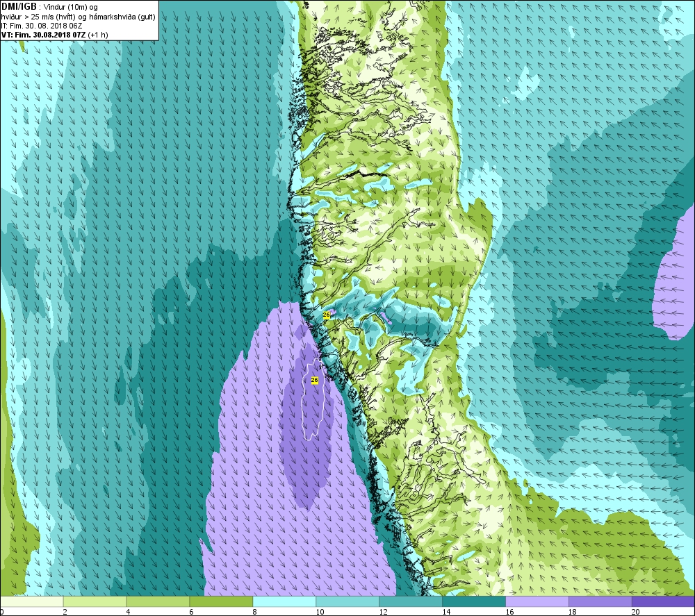Click the "hviður > 25 m/s (hvítt)" text
695x616 pixels.
pos(37,17)
